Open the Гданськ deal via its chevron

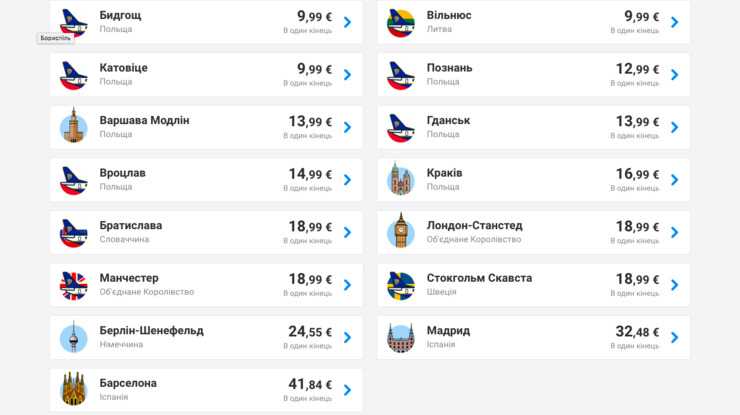click(x=674, y=127)
